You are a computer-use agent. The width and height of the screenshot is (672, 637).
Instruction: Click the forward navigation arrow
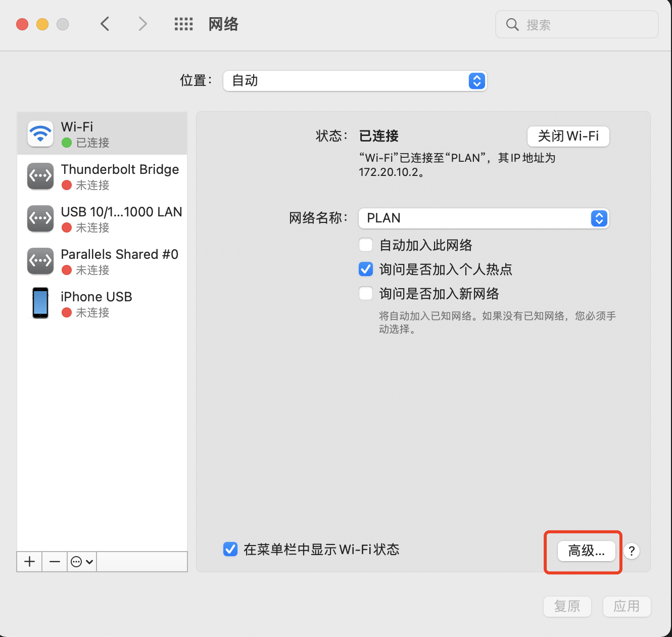(142, 24)
